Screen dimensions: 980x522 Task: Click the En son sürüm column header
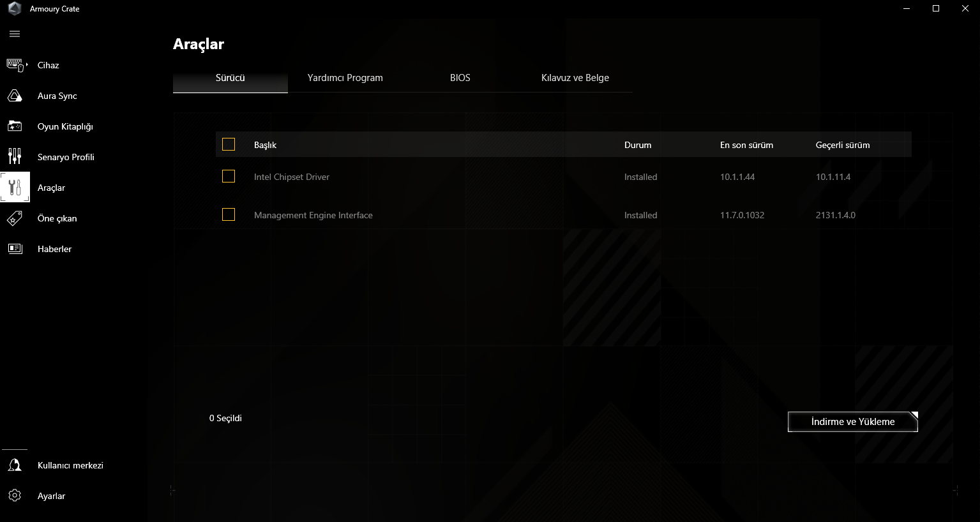point(746,145)
